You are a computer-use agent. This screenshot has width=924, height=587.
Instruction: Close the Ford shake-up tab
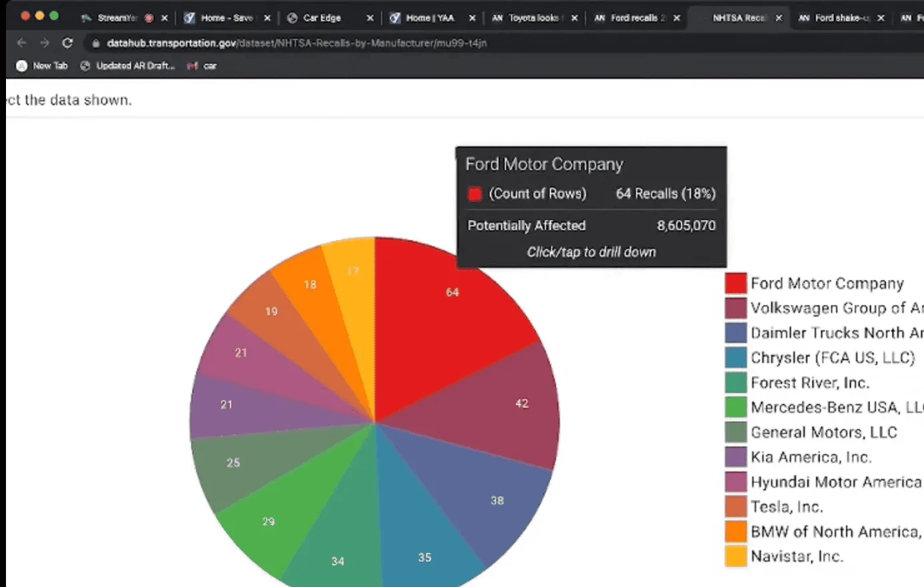point(881,18)
